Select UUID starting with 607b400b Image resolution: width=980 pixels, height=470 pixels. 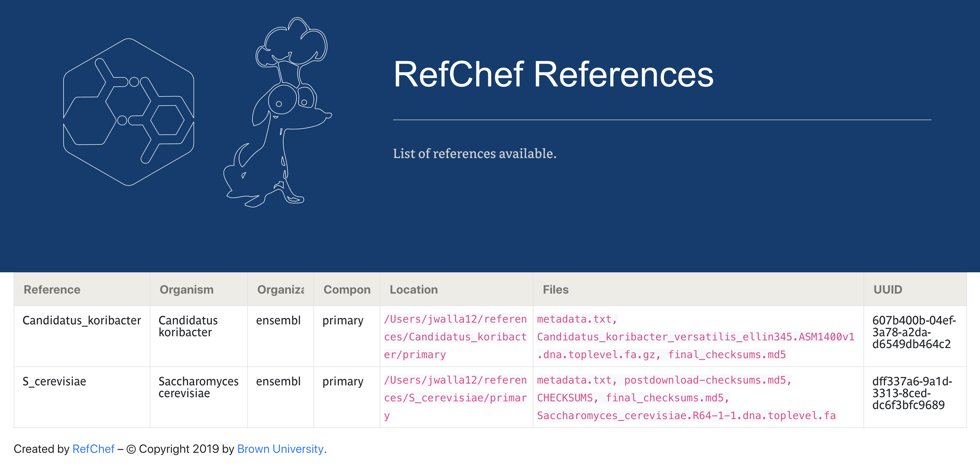914,332
